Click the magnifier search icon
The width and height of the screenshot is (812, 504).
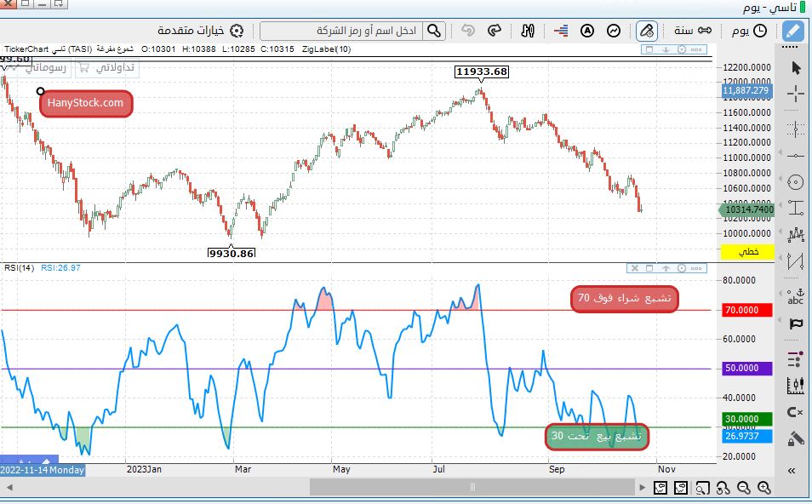(434, 31)
